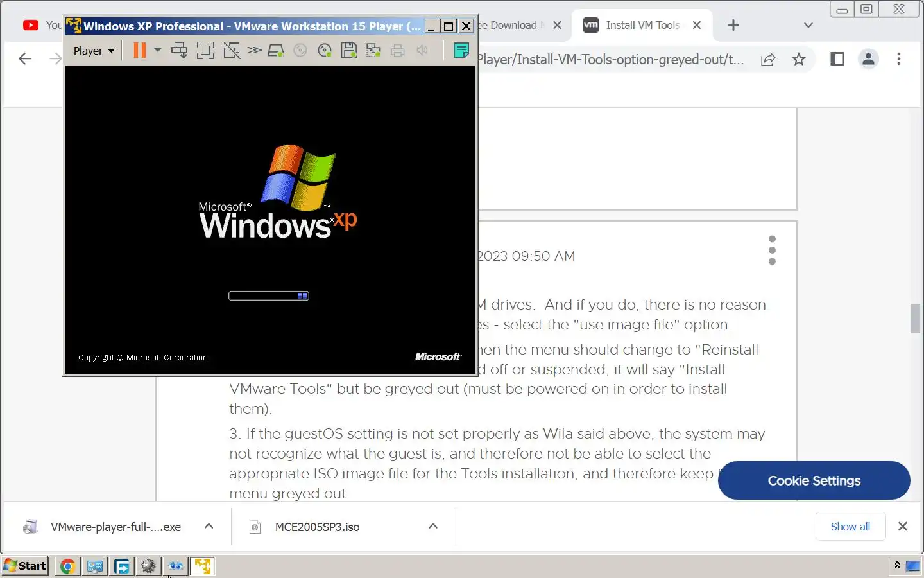Bookmark this page with the star icon
Viewport: 924px width, 578px height.
point(799,60)
